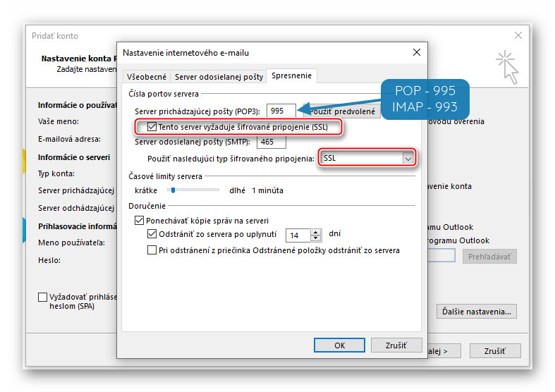
Task: Click Zrušiť in the Pridať konto window
Action: (x=495, y=351)
